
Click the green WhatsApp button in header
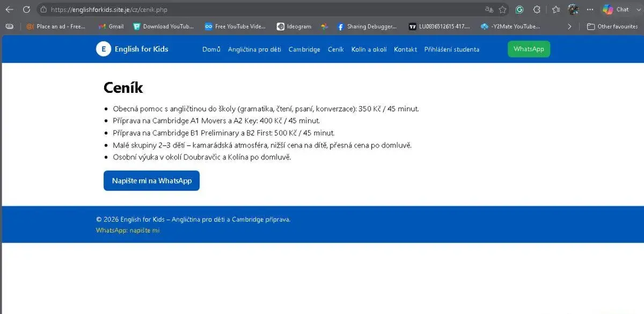point(529,49)
